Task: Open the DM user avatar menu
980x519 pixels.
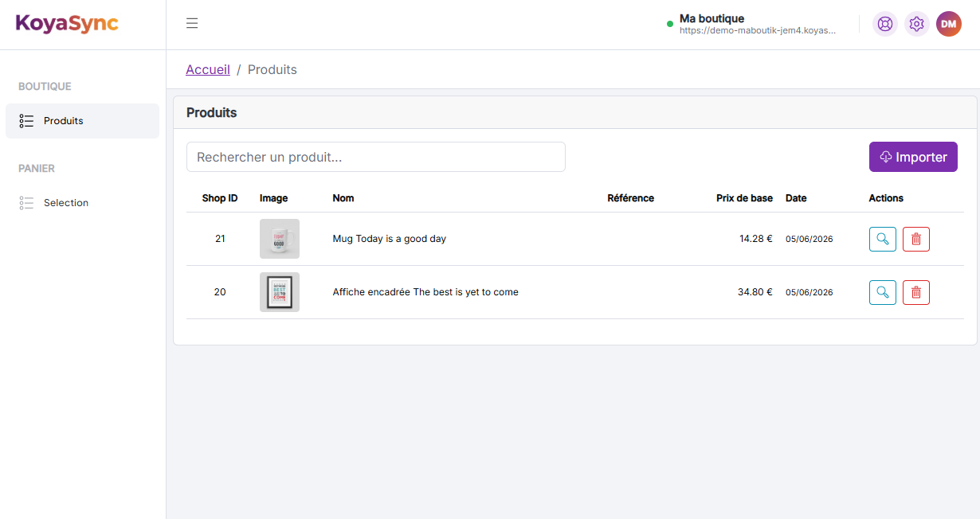Action: 948,24
